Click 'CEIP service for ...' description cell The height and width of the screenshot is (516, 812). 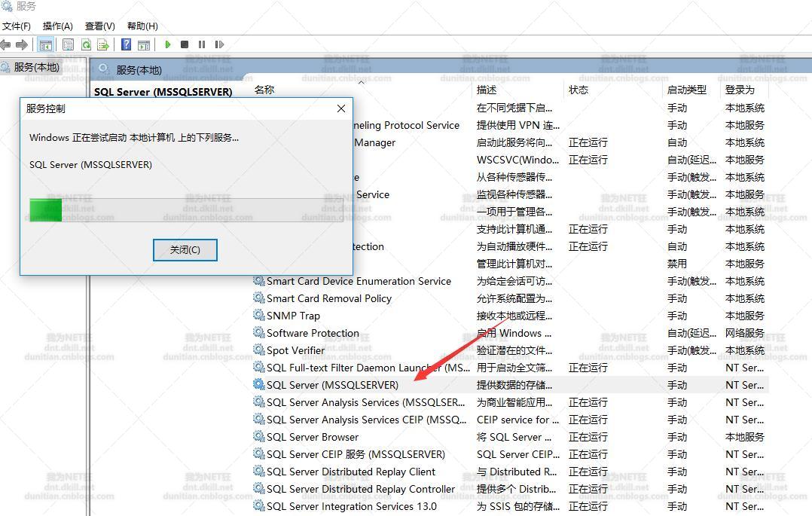click(518, 420)
